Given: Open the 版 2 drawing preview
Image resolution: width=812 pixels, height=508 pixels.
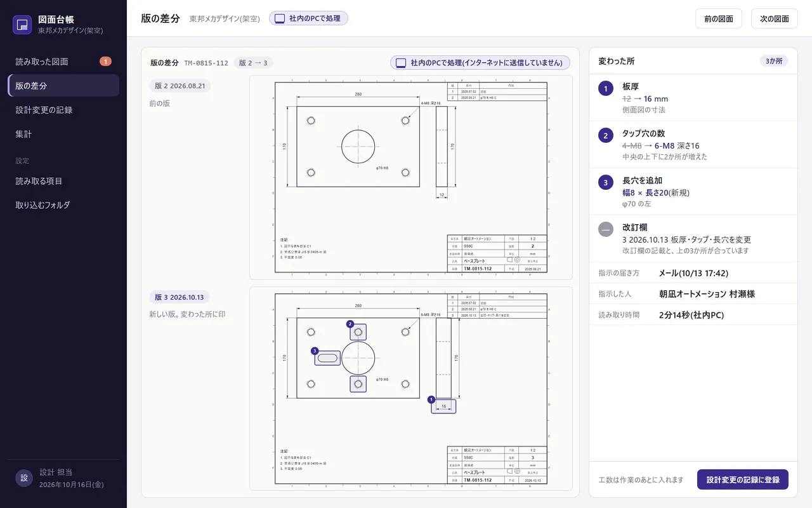Looking at the screenshot, I should pos(411,177).
